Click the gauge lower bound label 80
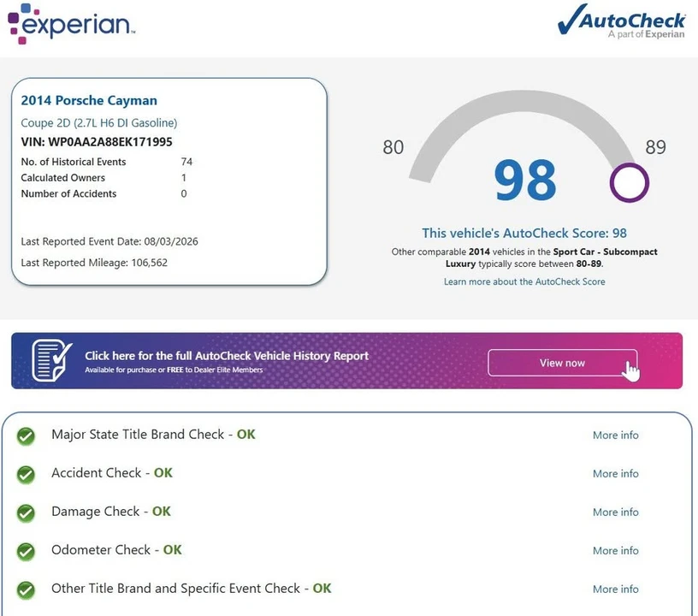The width and height of the screenshot is (698, 616). (393, 147)
